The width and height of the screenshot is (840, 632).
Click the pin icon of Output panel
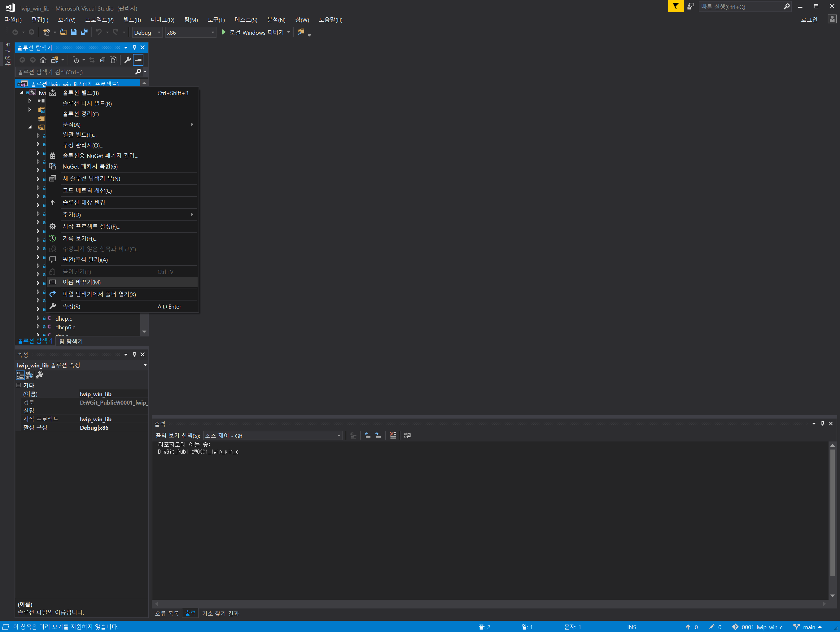823,424
